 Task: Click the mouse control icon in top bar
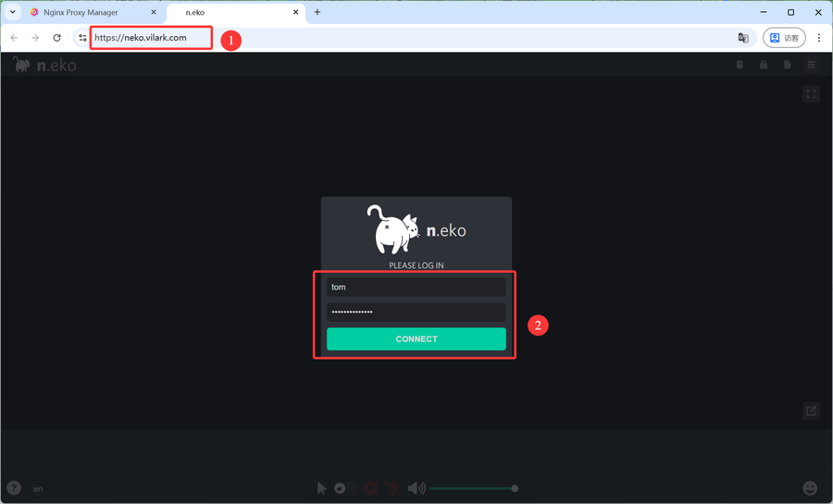[x=739, y=65]
